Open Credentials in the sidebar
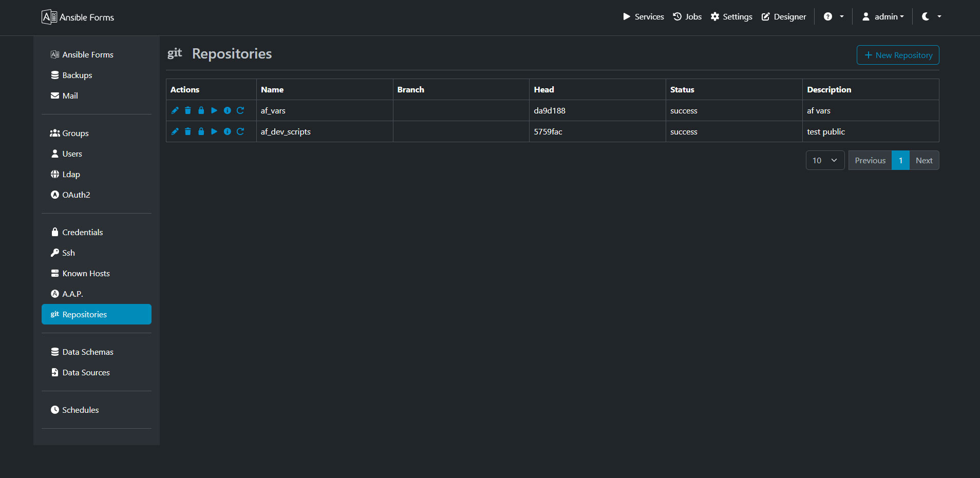Screen dimensions: 980x478 pos(82,232)
